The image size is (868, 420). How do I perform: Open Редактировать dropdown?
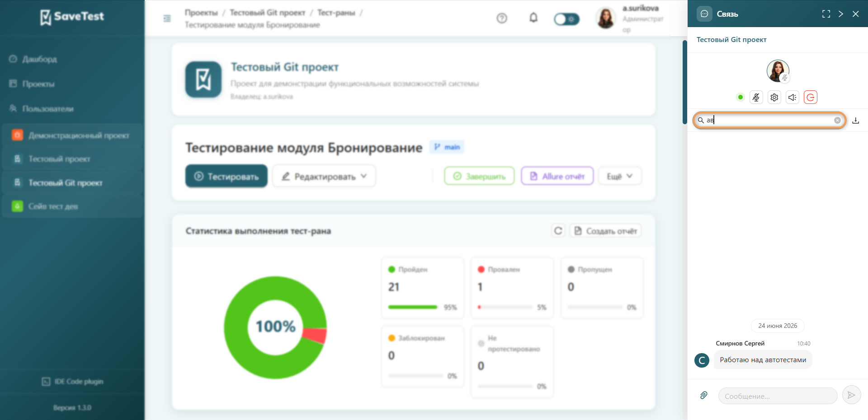coord(324,176)
